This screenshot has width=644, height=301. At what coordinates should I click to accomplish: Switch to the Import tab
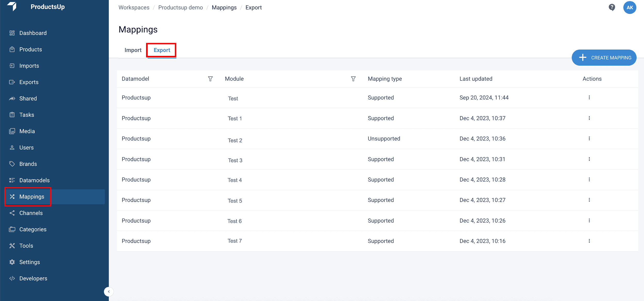(x=133, y=50)
